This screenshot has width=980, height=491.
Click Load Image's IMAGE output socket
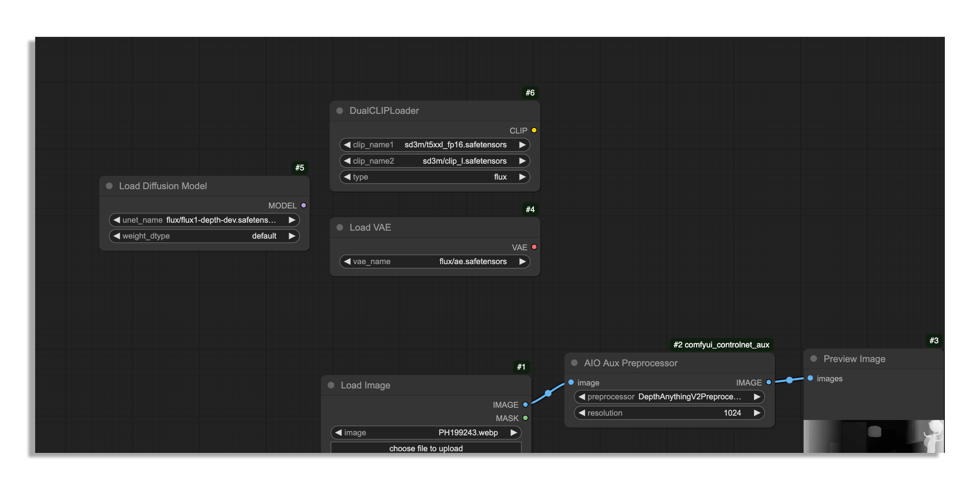(x=526, y=405)
